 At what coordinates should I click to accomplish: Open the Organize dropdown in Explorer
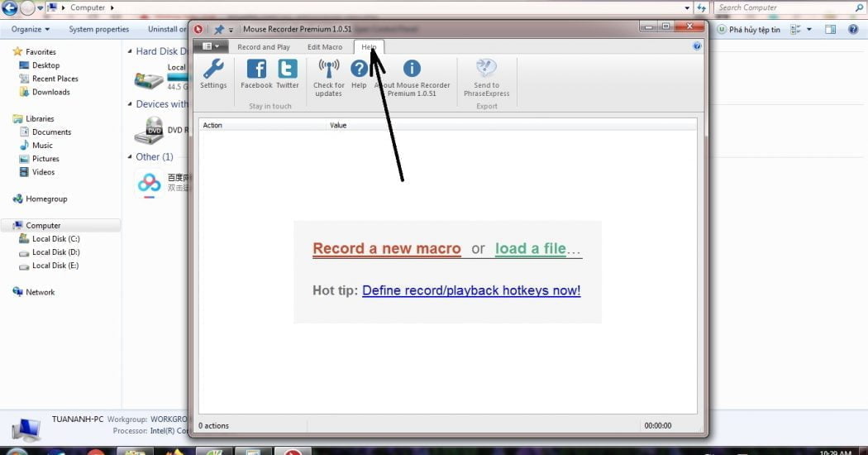(31, 30)
